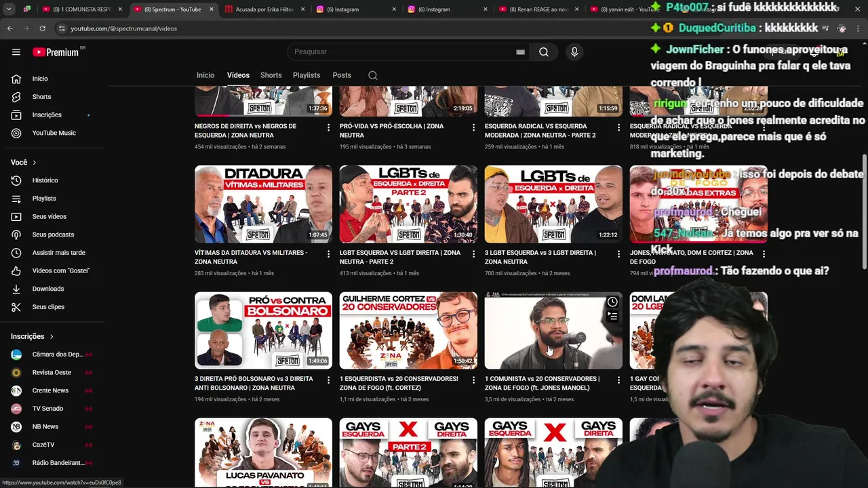Open options for PRÓ-VIDA vs PRÓ-ESCOLHA video
Viewport: 868px width, 488px height.
(x=473, y=127)
